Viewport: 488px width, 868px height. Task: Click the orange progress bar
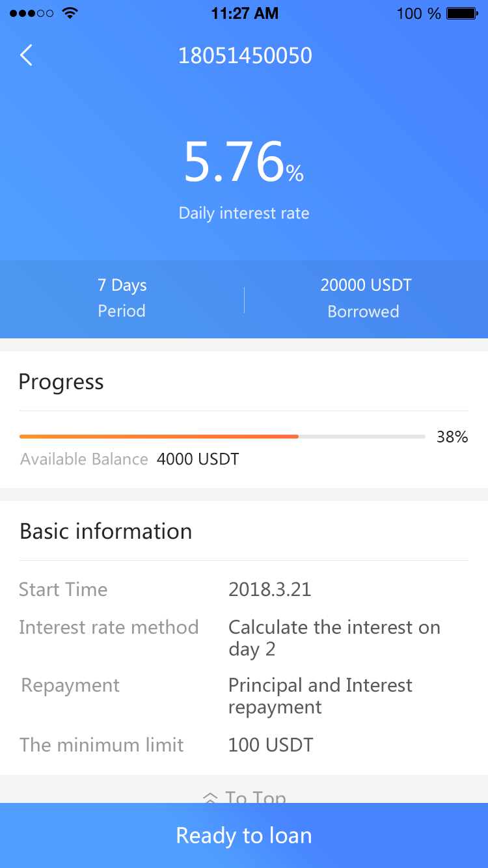pyautogui.click(x=159, y=437)
